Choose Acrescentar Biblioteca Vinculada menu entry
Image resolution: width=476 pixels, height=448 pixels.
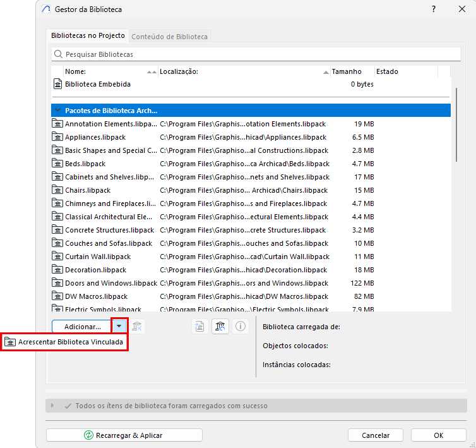click(x=64, y=342)
